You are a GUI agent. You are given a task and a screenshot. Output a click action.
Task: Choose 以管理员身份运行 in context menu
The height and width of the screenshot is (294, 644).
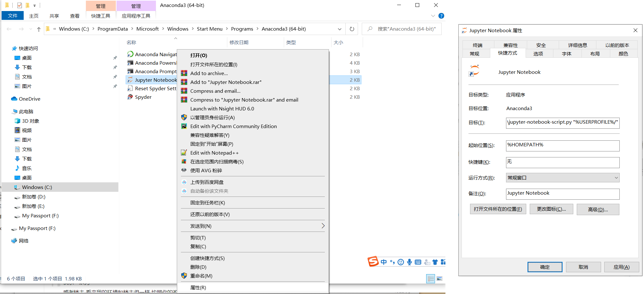(253, 117)
